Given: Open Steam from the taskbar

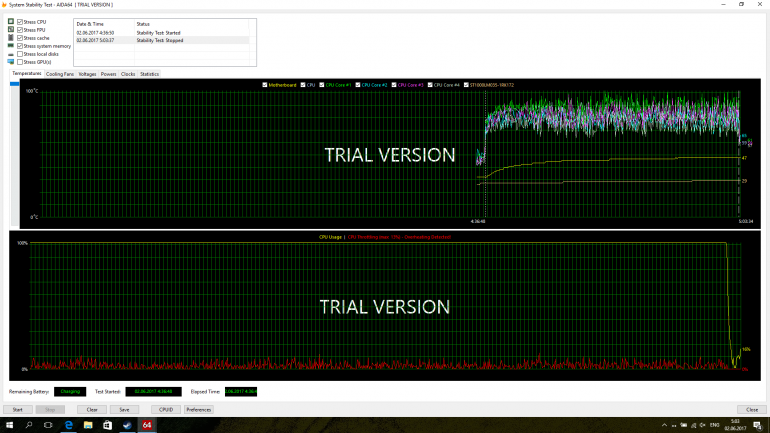Looking at the screenshot, I should 127,425.
